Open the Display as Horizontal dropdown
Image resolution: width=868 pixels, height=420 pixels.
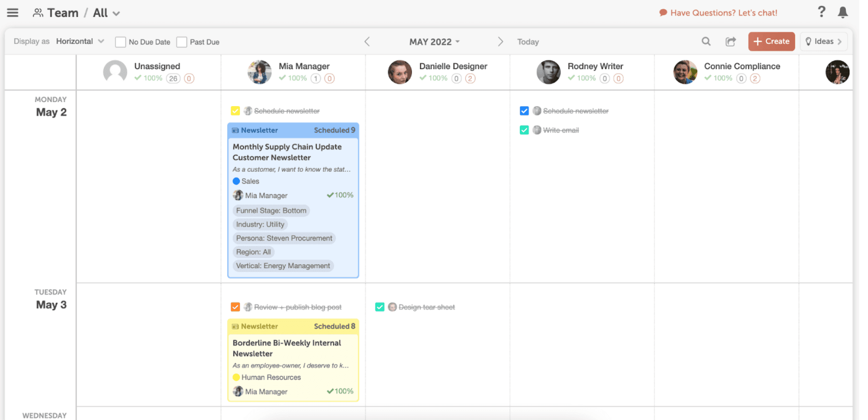[79, 41]
